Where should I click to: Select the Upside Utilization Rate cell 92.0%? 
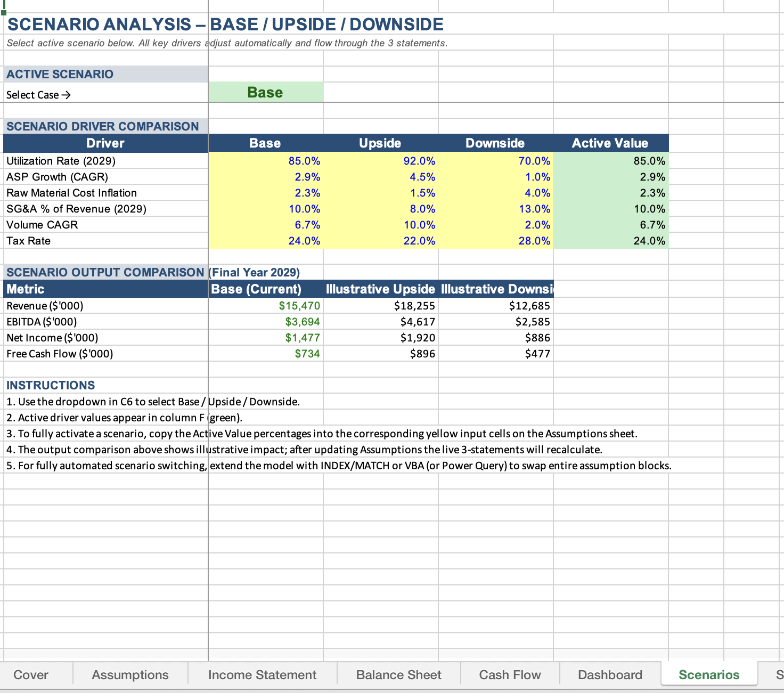(x=381, y=161)
